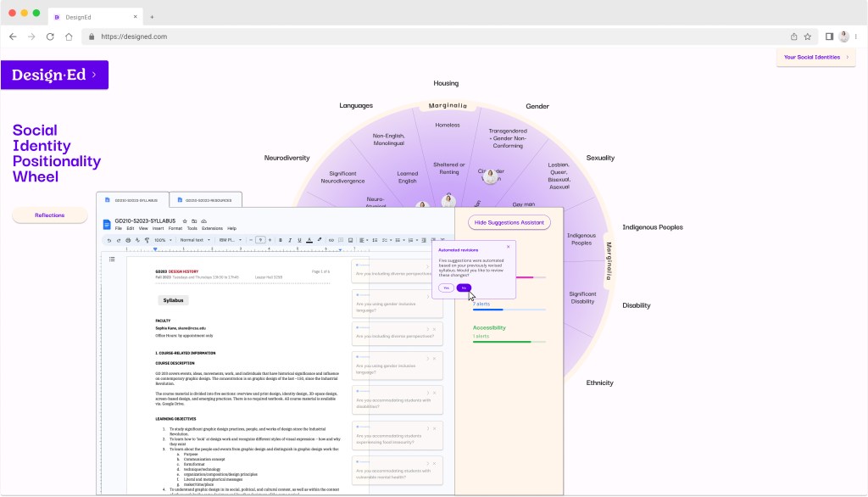Toggle italic formatting in the toolbar

point(289,240)
